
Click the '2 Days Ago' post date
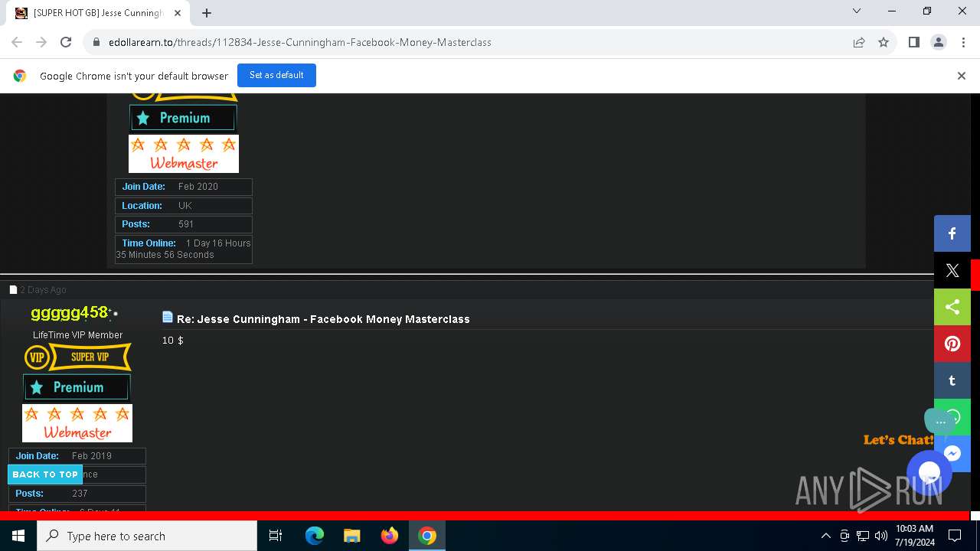43,290
